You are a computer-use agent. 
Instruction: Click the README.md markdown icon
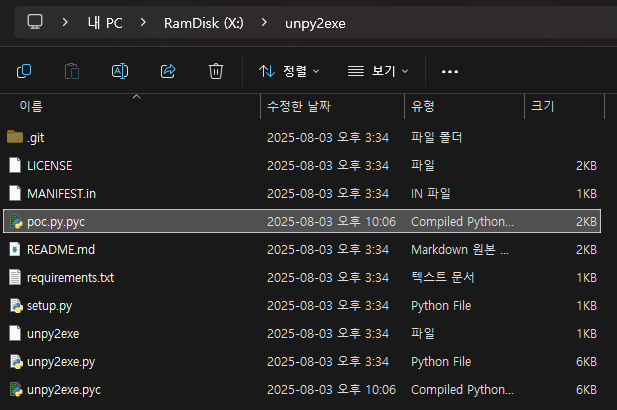click(x=15, y=249)
